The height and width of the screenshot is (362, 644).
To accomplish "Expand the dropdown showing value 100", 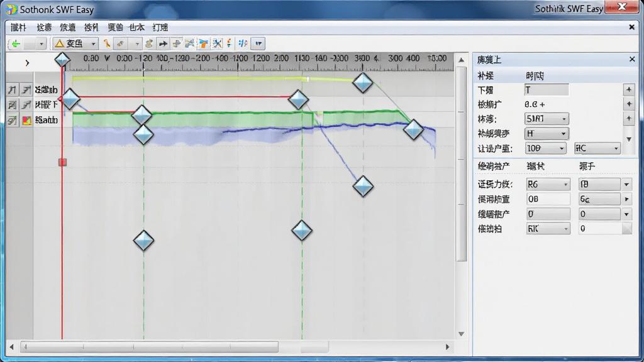I will point(545,148).
